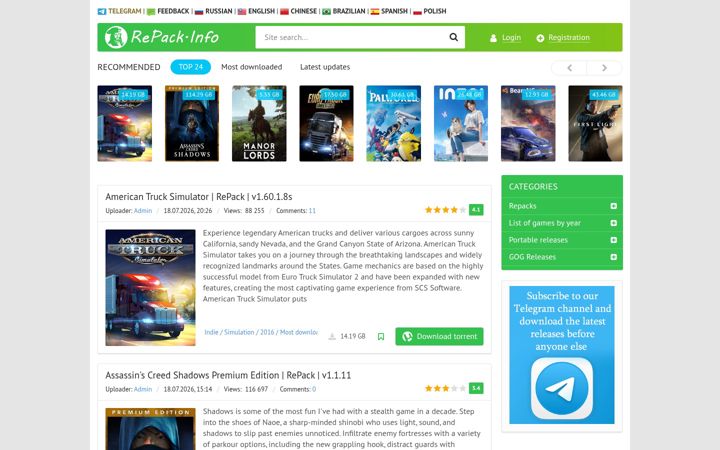Click the English flag icon
This screenshot has width=720, height=450.
coord(242,11)
